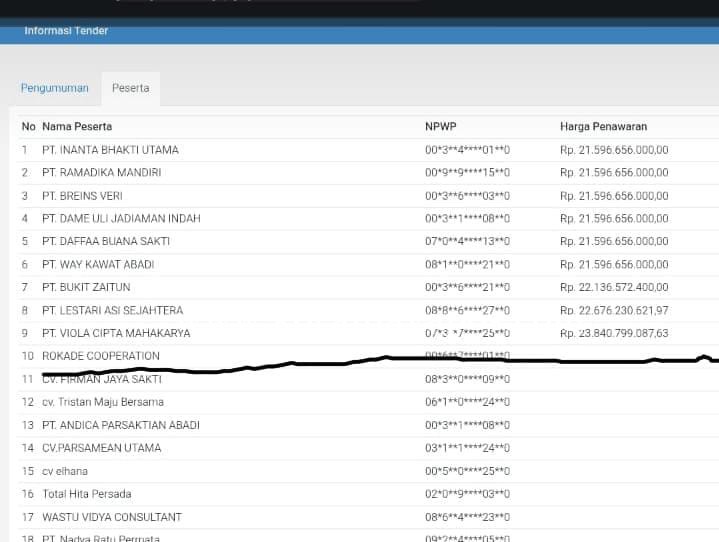Click the Nama Peserta column header
This screenshot has width=719, height=542.
[77, 127]
